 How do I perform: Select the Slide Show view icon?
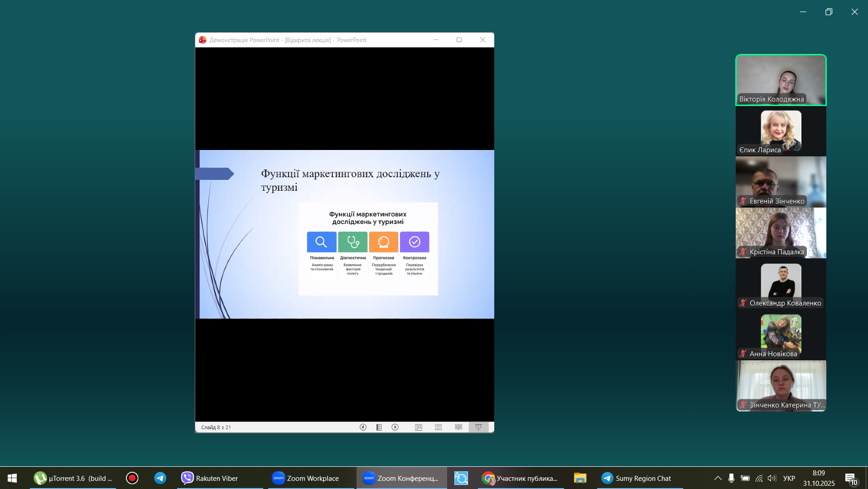point(478,427)
